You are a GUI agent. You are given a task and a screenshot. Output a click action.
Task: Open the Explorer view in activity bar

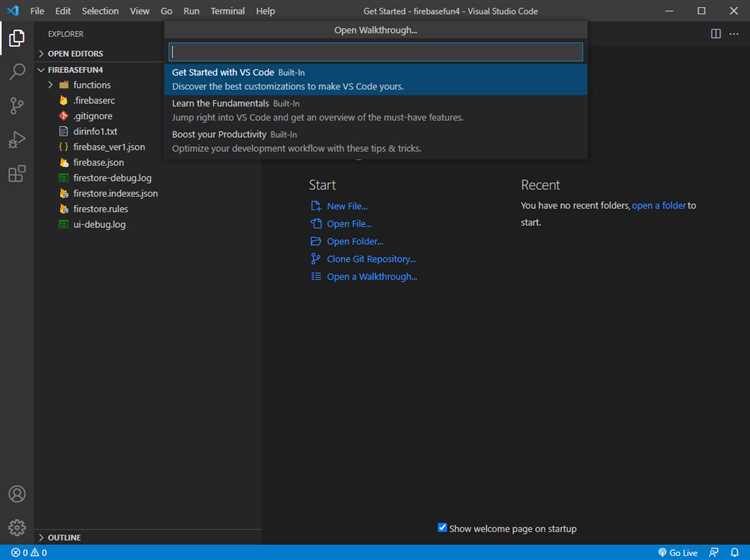point(17,38)
